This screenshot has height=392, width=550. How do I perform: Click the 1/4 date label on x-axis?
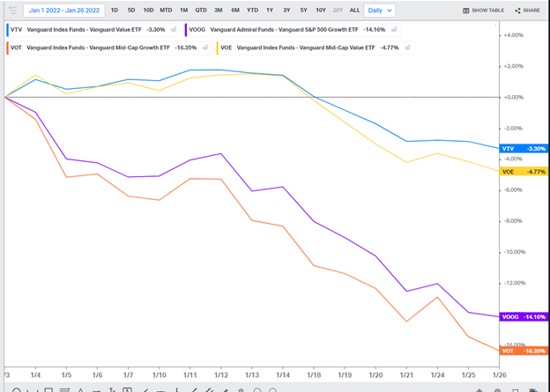tap(35, 375)
